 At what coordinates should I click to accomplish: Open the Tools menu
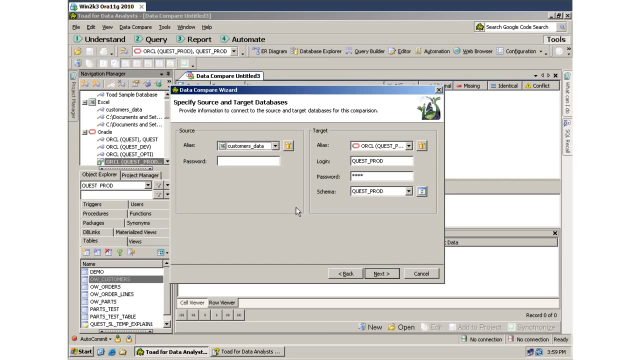point(164,27)
